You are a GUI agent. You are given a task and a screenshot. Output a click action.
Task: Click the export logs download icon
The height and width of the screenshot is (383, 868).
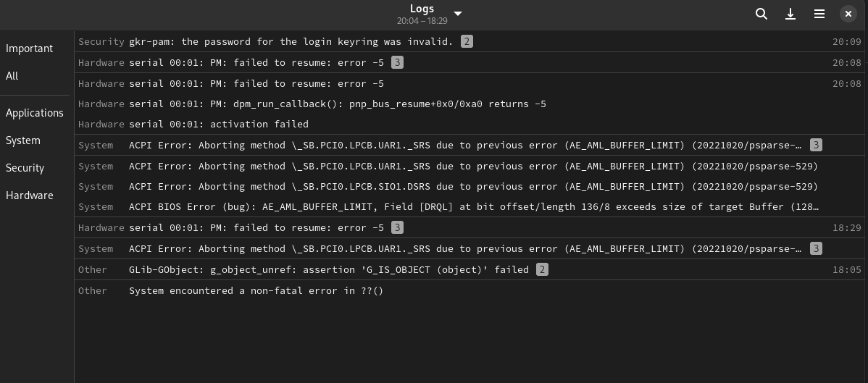tap(790, 14)
